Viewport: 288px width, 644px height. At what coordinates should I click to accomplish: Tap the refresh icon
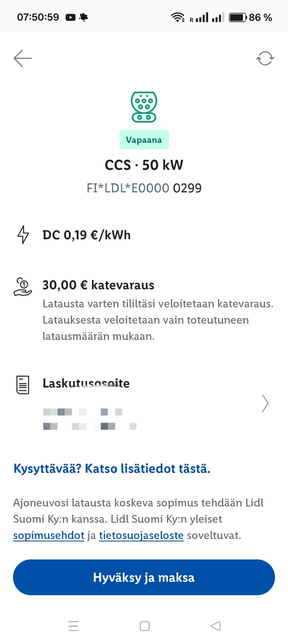pyautogui.click(x=265, y=58)
